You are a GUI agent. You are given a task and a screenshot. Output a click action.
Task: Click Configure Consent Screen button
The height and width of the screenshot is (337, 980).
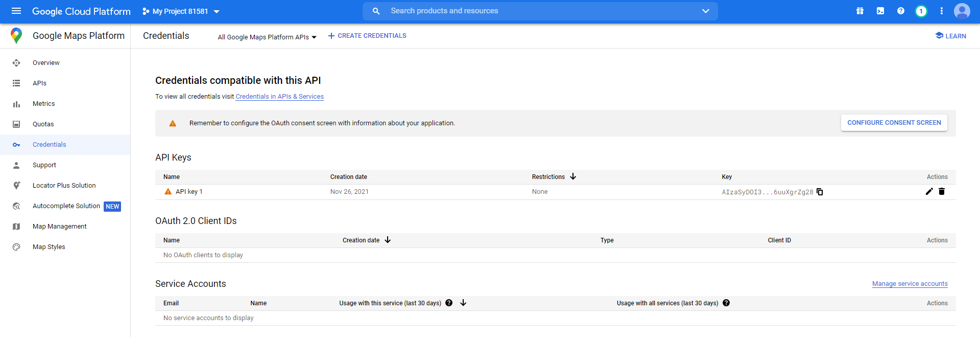tap(894, 123)
